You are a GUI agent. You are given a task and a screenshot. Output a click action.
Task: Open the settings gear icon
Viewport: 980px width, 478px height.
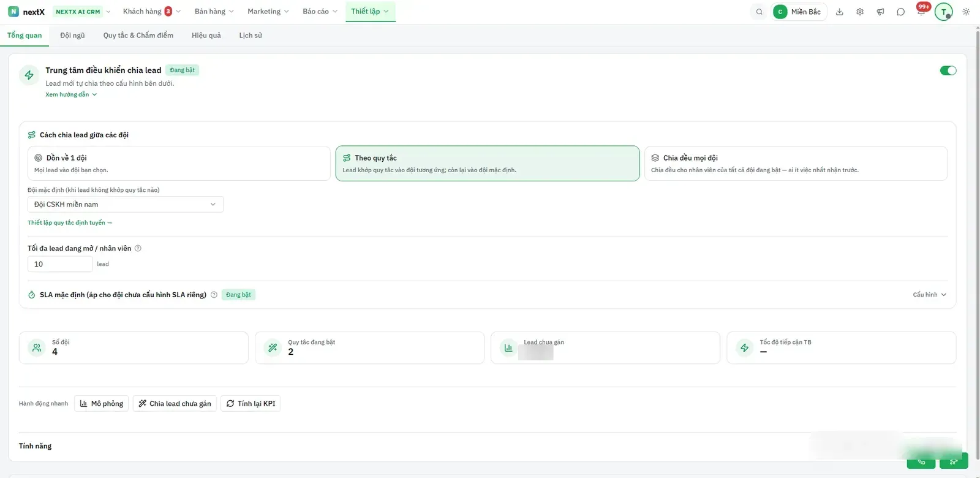(x=860, y=12)
